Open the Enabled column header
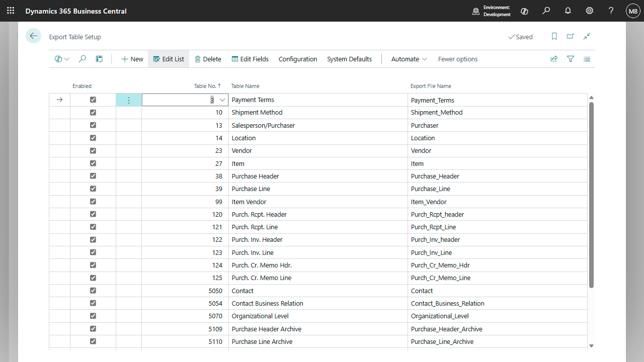The height and width of the screenshot is (362, 644). 82,86
